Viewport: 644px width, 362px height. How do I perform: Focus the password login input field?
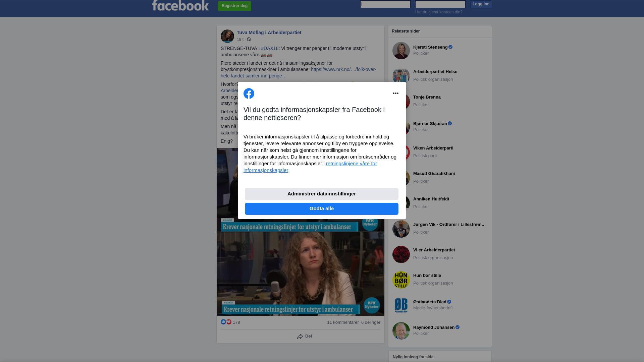(440, 4)
